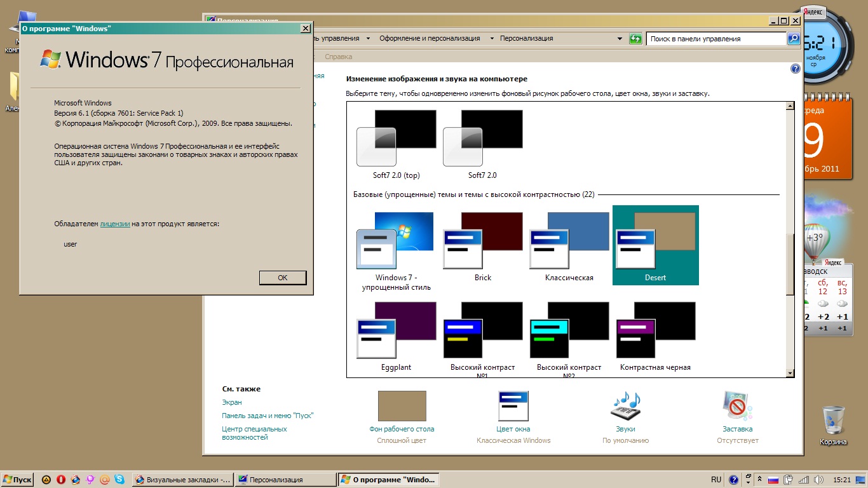Launch Skype from the quick launch
Viewport: 868px width, 488px height.
(x=119, y=480)
